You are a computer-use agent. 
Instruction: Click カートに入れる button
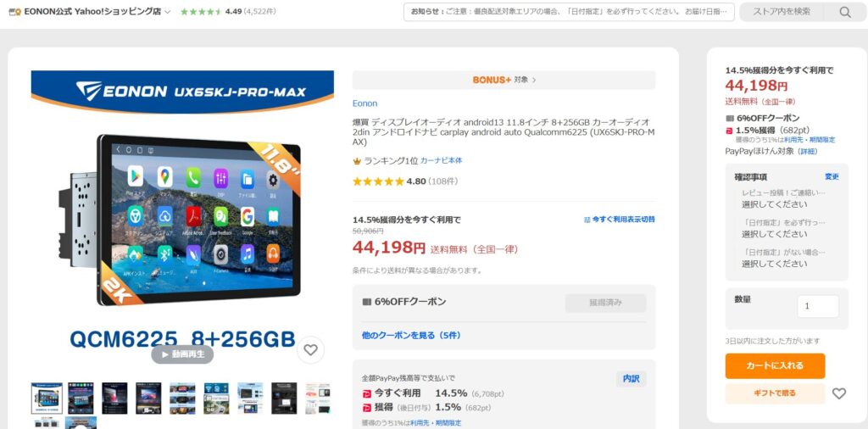click(x=775, y=365)
